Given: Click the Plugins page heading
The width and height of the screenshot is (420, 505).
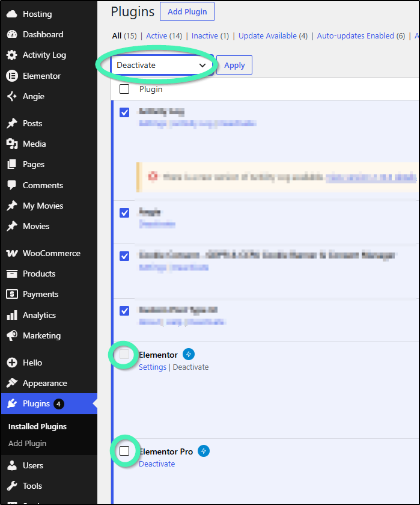Looking at the screenshot, I should 133,11.
